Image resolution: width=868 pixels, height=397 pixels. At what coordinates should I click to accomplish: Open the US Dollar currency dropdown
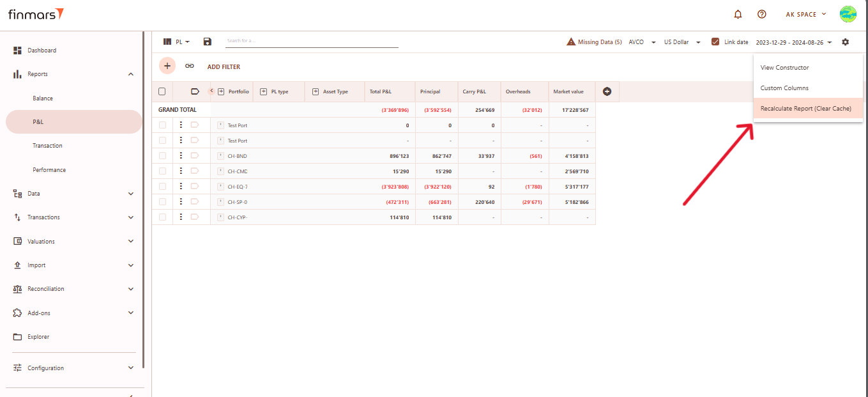point(682,42)
